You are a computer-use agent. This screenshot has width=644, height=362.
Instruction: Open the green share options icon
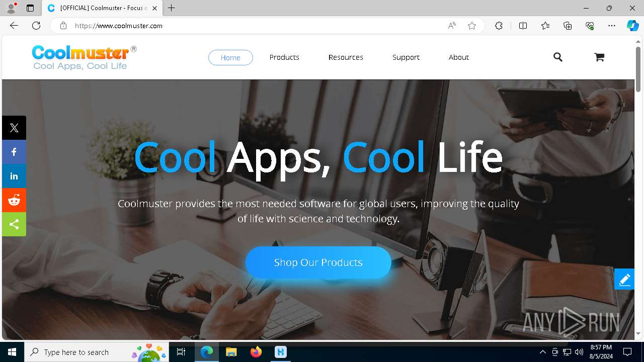(x=14, y=224)
